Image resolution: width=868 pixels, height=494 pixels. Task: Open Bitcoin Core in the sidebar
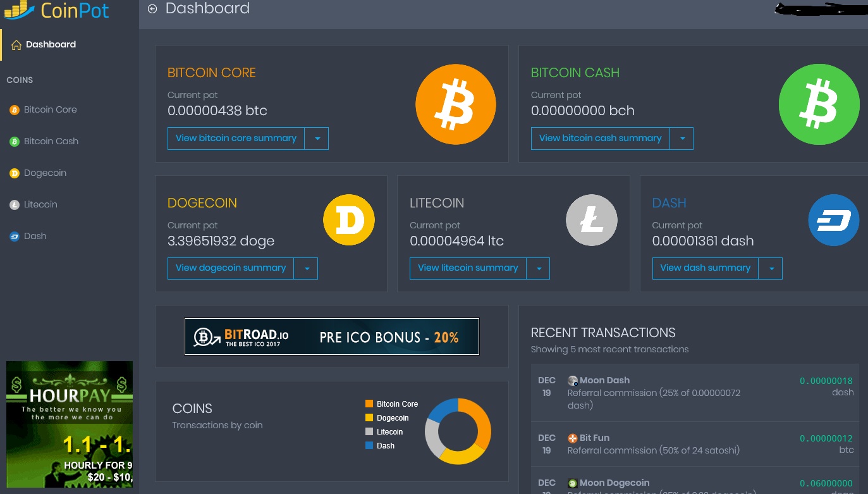51,109
